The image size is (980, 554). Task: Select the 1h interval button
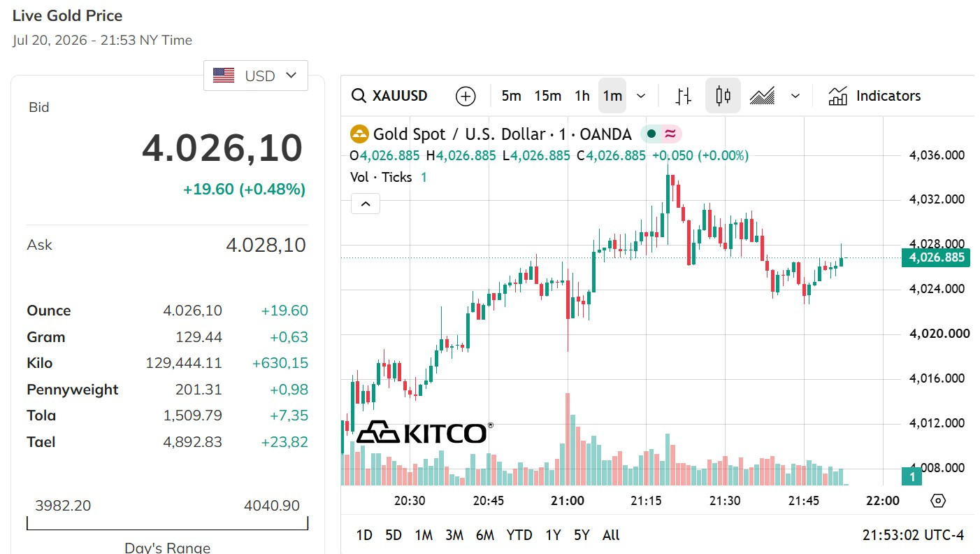coord(582,96)
